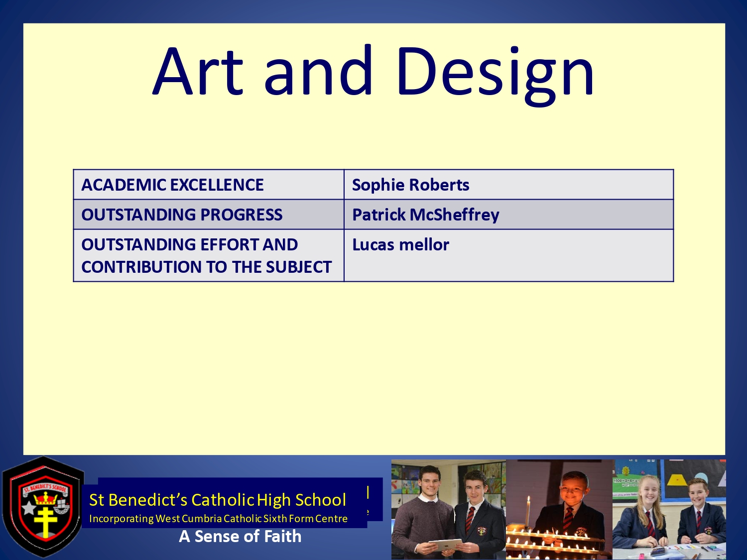Viewport: 747px width, 560px height.
Task: Click the empty yellow area below the table
Action: [x=373, y=368]
